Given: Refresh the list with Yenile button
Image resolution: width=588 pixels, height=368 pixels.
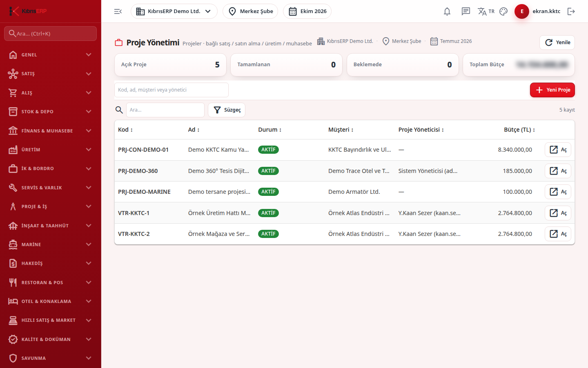Looking at the screenshot, I should pyautogui.click(x=557, y=43).
